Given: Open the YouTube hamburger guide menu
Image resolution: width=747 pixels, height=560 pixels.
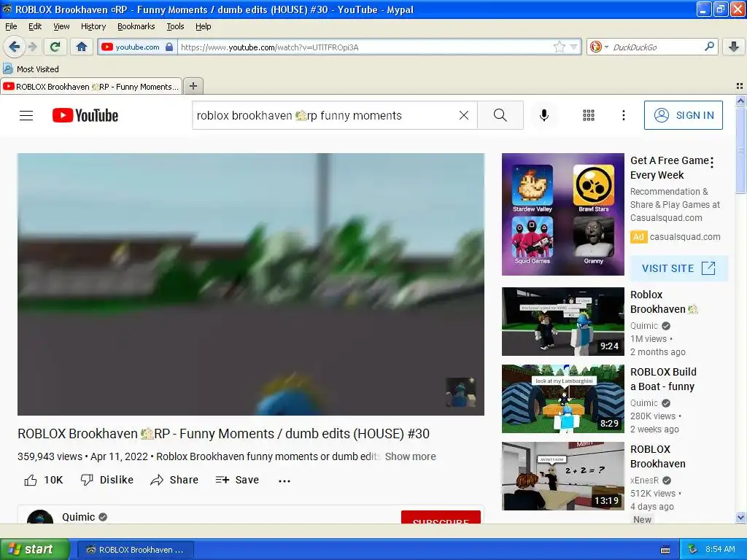Looking at the screenshot, I should [x=26, y=115].
